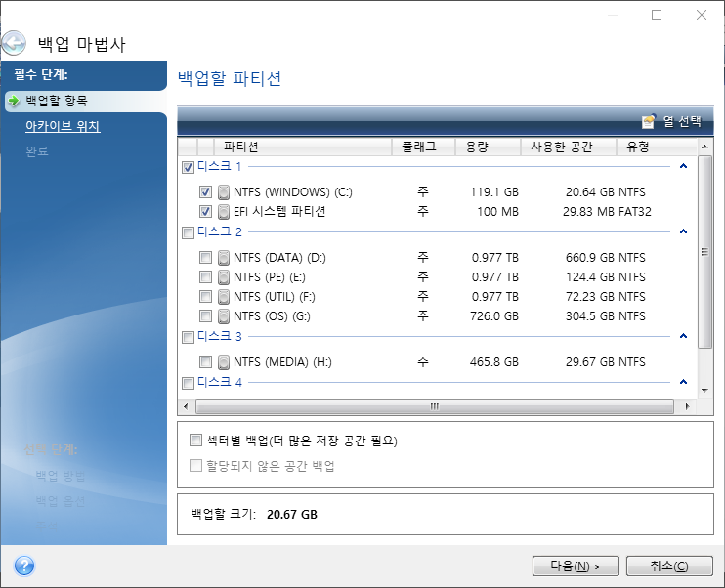This screenshot has height=588, width=725.
Task: Maximize the backup wizard window
Action: (x=657, y=15)
